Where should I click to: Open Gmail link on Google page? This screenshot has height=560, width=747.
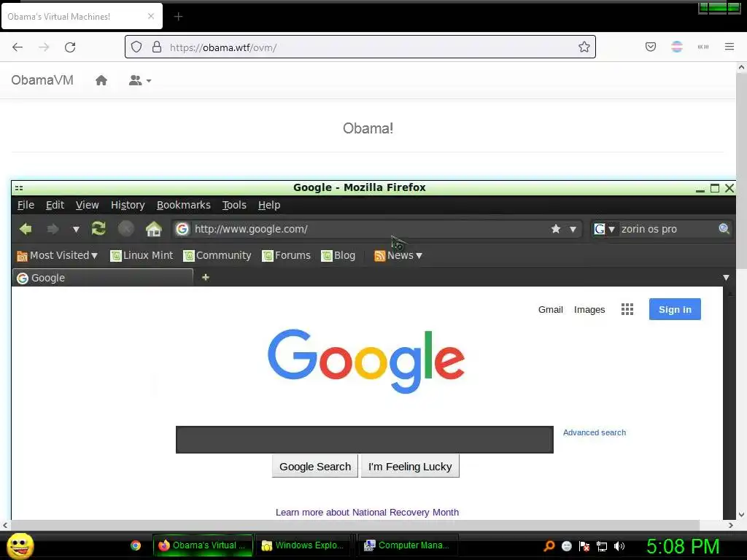click(x=550, y=309)
